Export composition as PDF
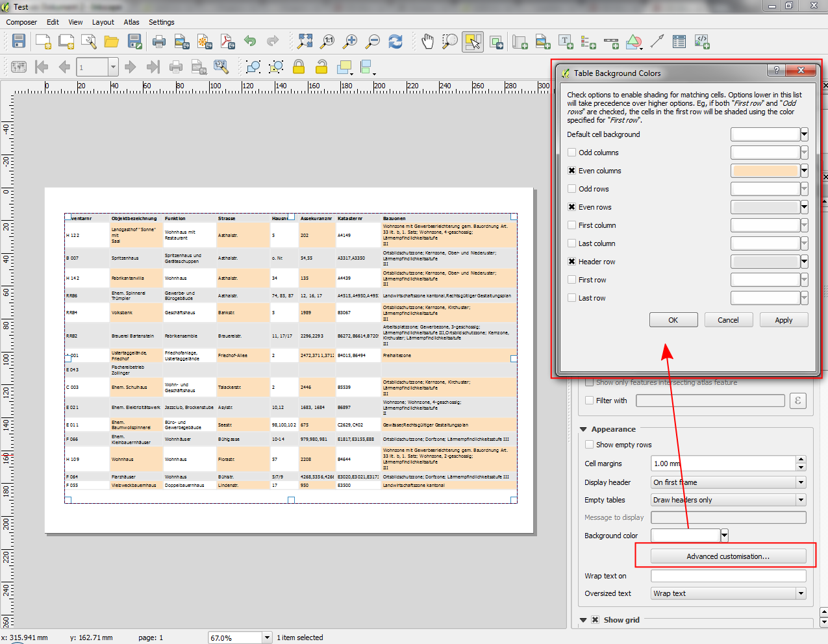The height and width of the screenshot is (644, 828). click(x=227, y=42)
